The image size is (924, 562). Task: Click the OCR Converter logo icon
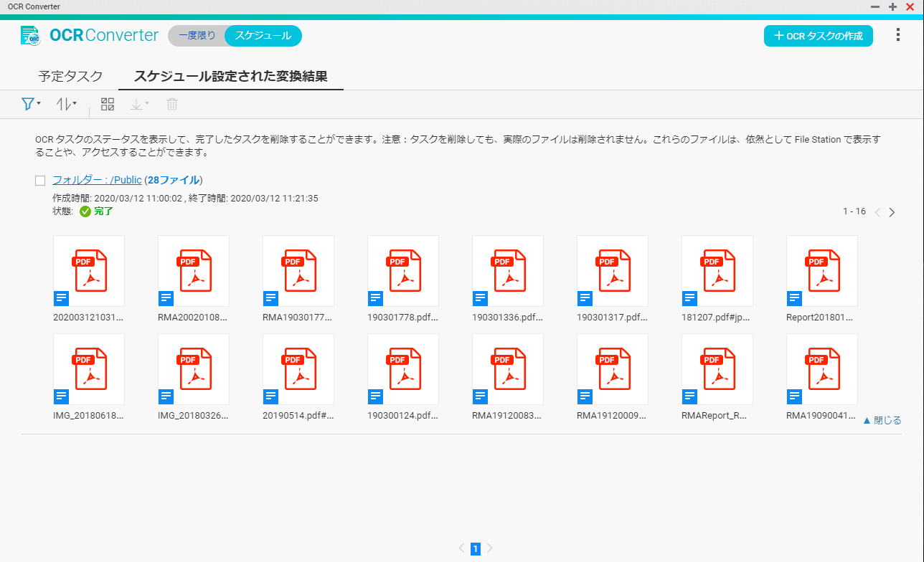pyautogui.click(x=30, y=35)
